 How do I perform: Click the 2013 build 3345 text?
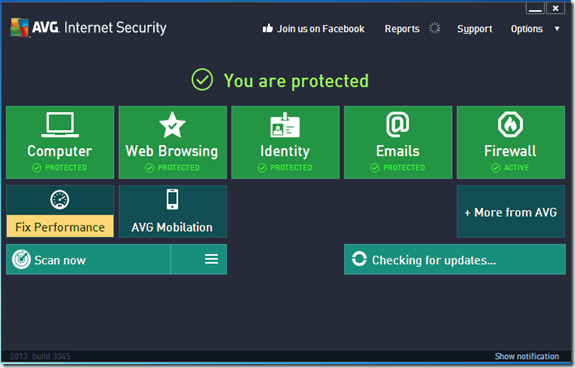(40, 356)
